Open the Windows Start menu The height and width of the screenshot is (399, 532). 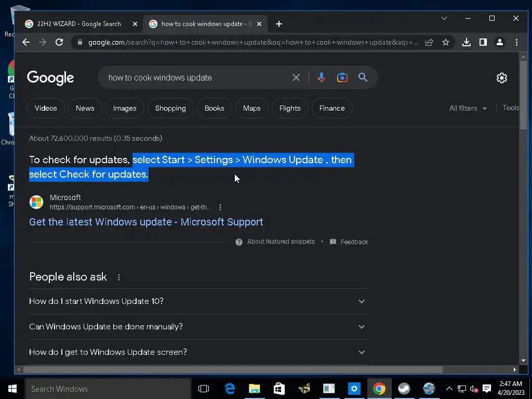point(12,389)
